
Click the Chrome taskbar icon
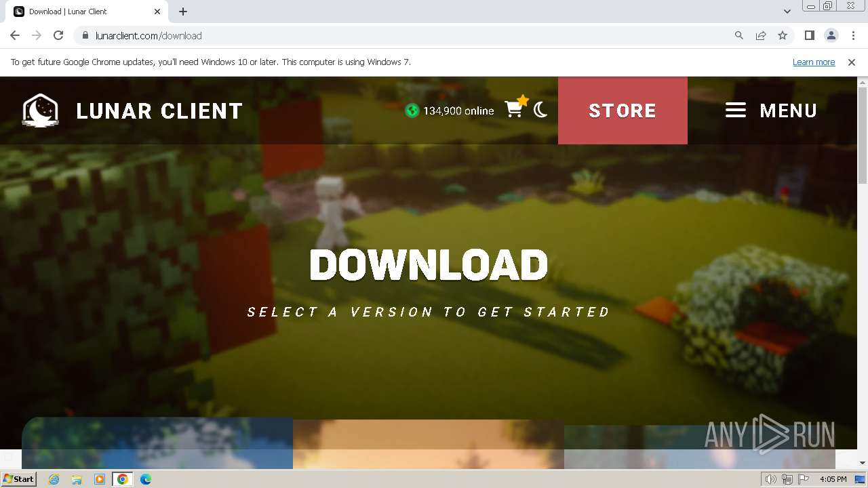[x=122, y=479]
